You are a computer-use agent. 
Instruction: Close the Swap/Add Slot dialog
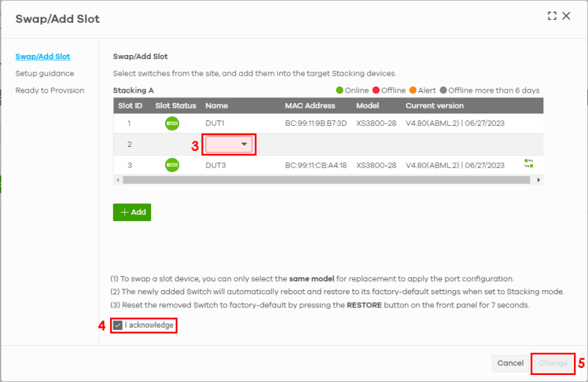[566, 16]
